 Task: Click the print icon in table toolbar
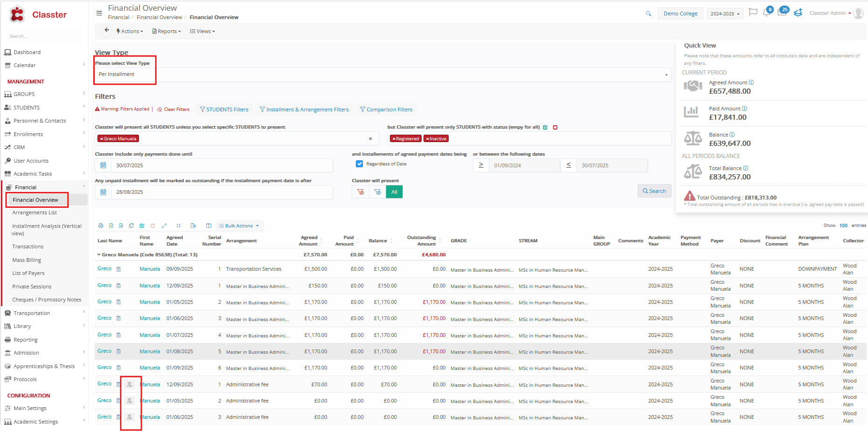[x=101, y=226]
